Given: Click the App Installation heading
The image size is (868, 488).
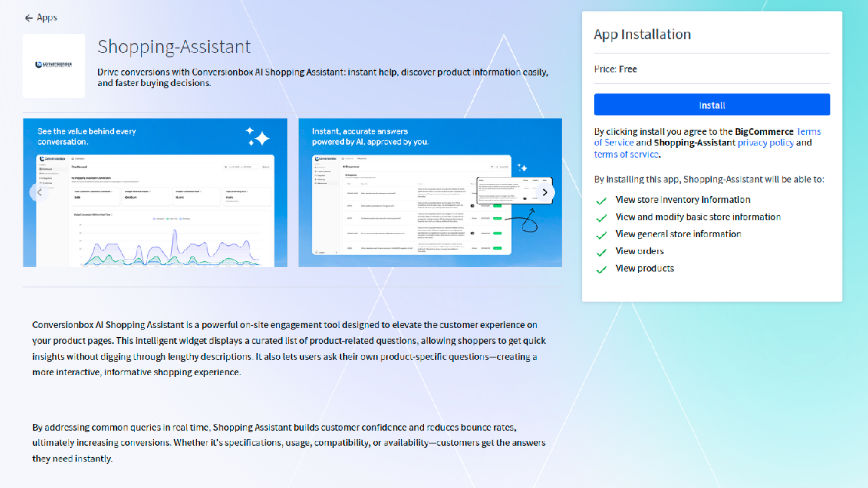Looking at the screenshot, I should click(x=643, y=35).
